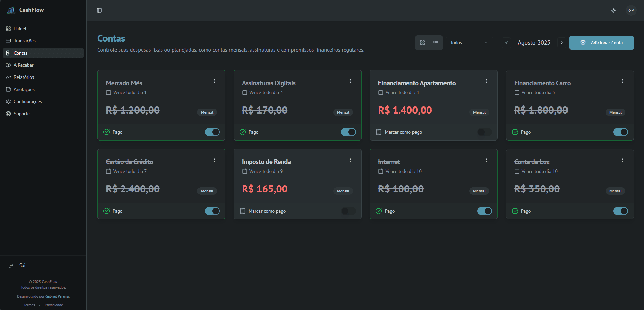Go back to the previous month chevron
Image resolution: width=644 pixels, height=310 pixels.
click(x=507, y=43)
